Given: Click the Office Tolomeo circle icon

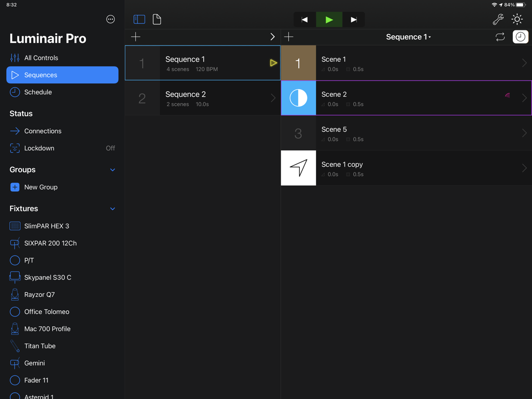Looking at the screenshot, I should pos(15,312).
